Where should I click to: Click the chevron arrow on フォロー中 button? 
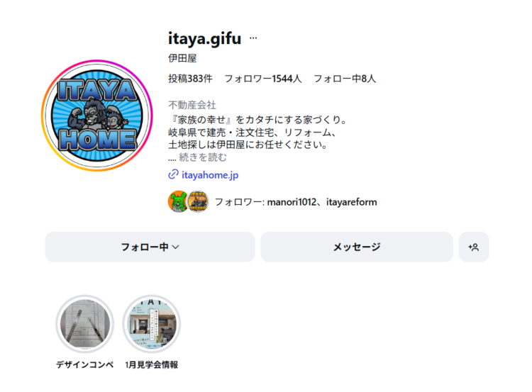[x=175, y=247]
